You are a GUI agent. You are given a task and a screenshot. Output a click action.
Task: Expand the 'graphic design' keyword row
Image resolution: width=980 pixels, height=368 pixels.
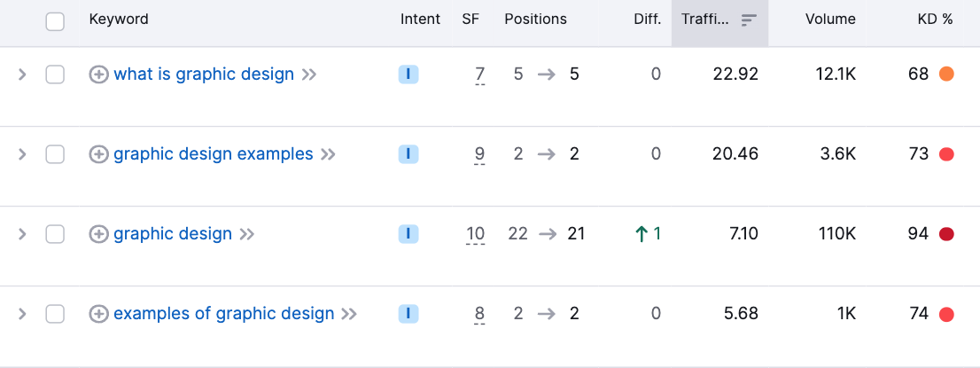click(x=22, y=234)
